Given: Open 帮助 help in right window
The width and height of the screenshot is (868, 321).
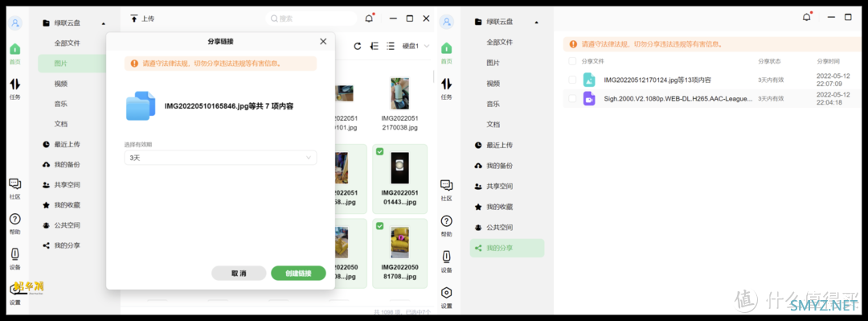Looking at the screenshot, I should click(x=446, y=226).
